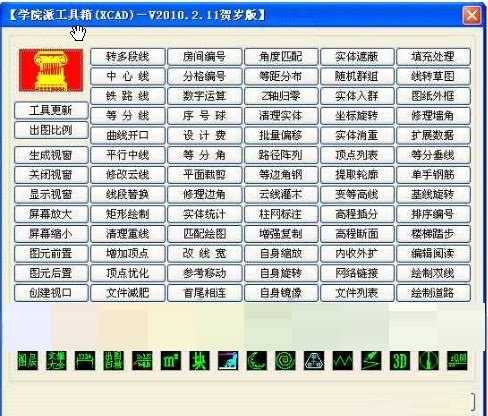
Task: Click the dimension 1234 measurement icon
Action: [85, 361]
